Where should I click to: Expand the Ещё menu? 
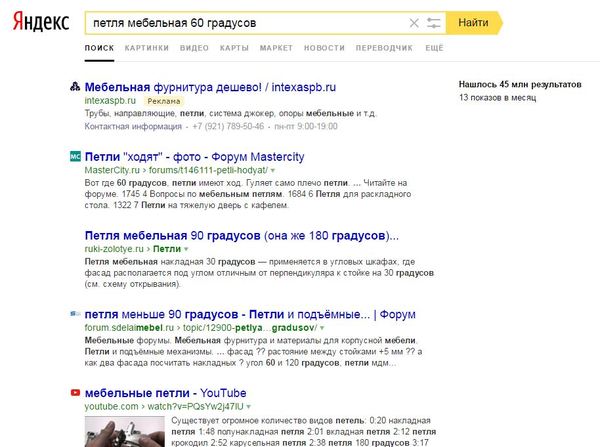tap(434, 48)
